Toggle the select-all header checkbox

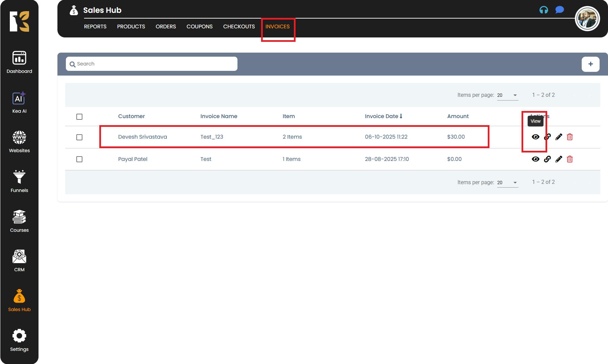[x=79, y=117]
